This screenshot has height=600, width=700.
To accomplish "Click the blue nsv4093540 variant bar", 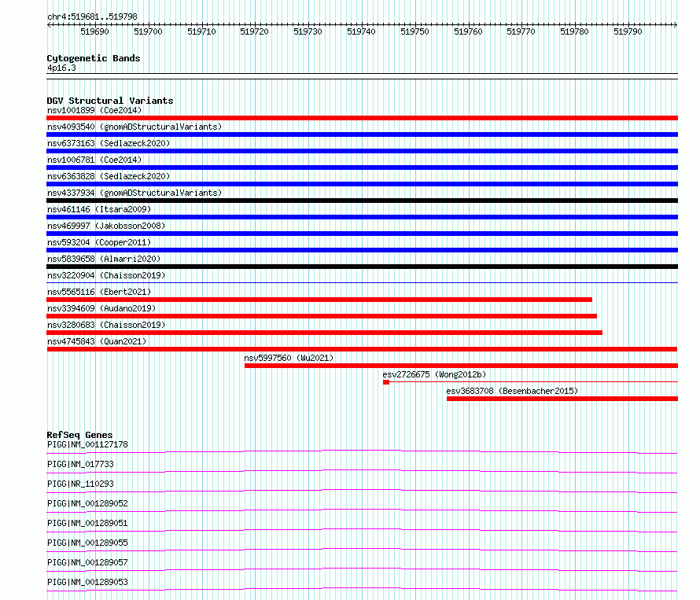I will coord(362,134).
